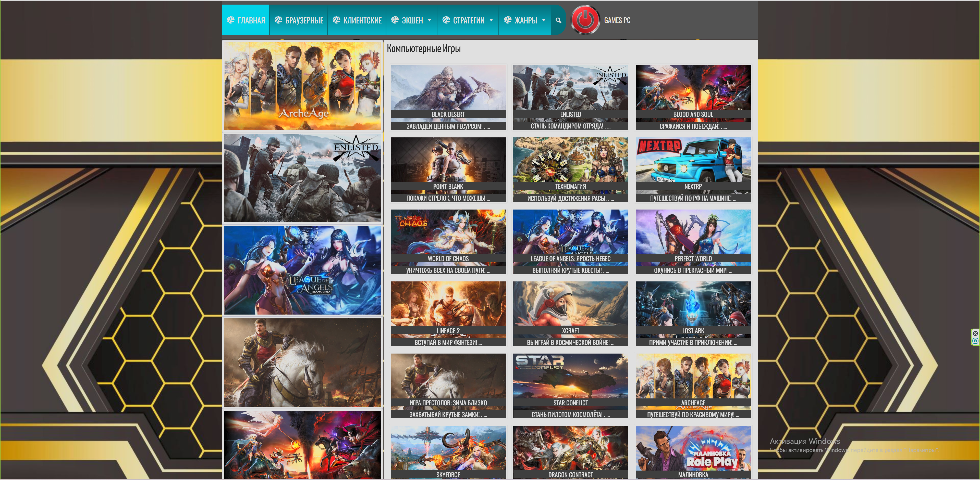Open the League of Angels sidebar banner

[302, 270]
